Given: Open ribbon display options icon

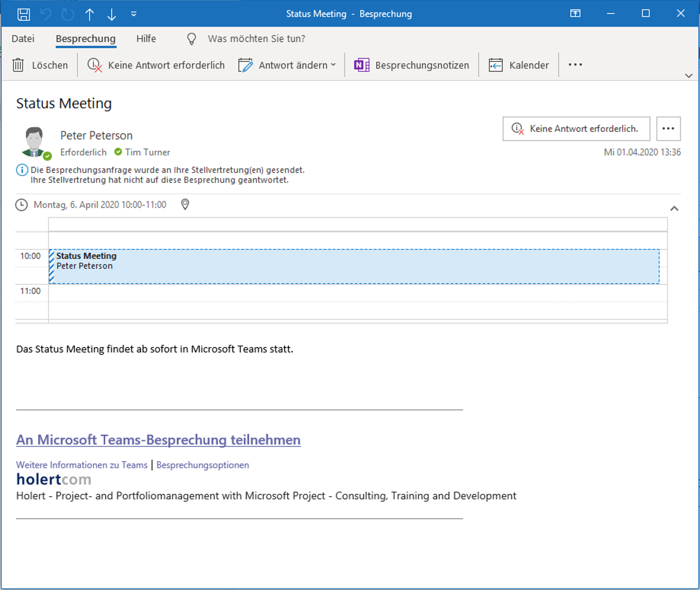Looking at the screenshot, I should tap(575, 14).
